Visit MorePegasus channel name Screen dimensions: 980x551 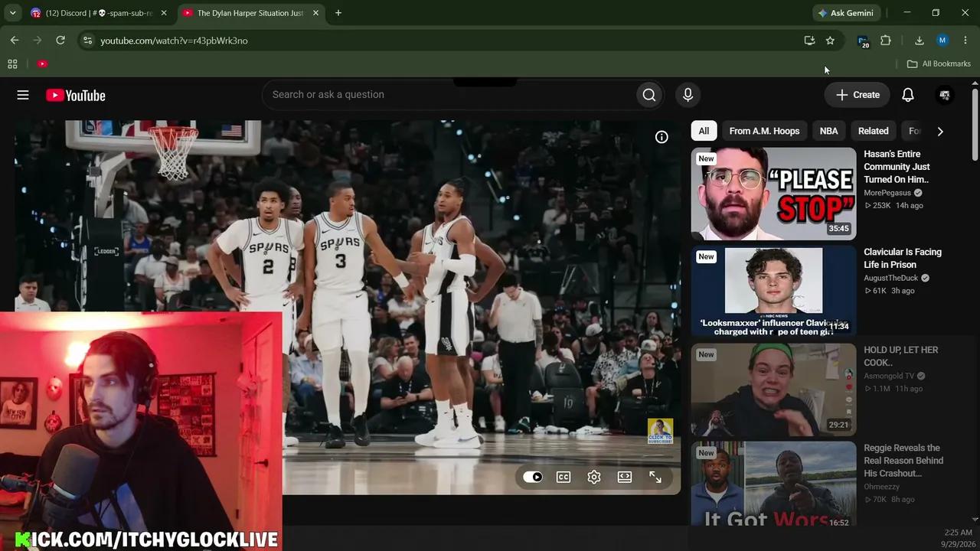(887, 193)
